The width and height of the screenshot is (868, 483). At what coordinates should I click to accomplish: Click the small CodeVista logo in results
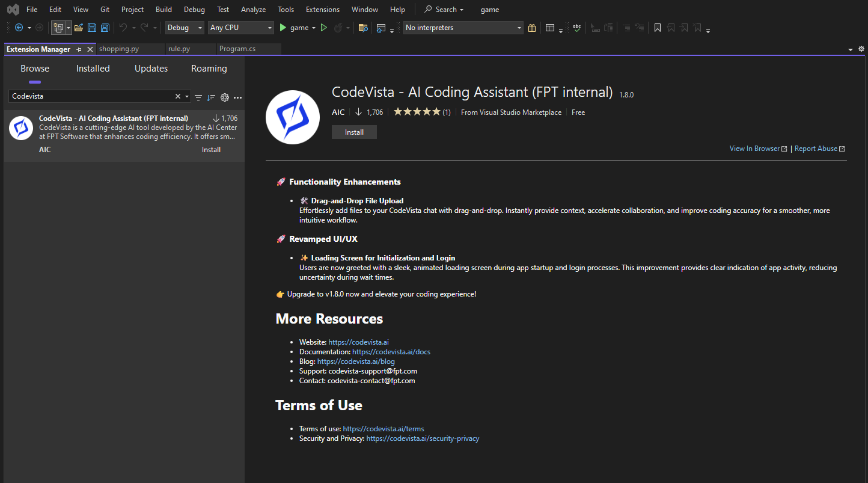21,128
